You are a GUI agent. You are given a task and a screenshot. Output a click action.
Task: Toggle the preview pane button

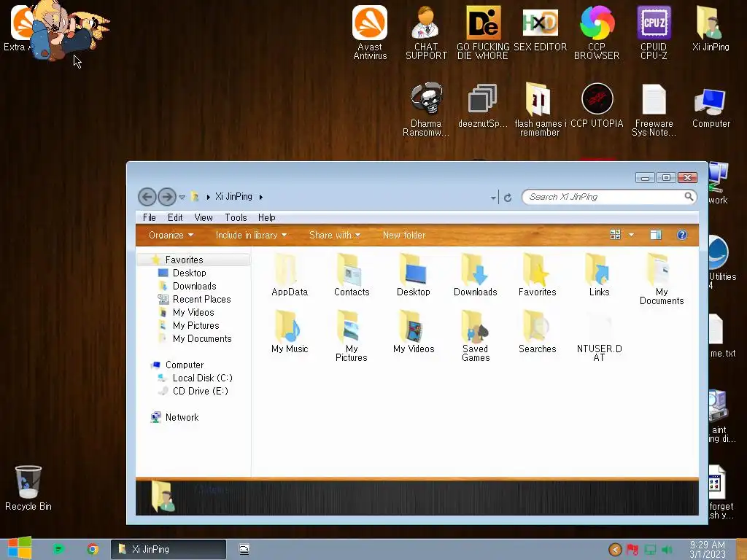pos(656,235)
